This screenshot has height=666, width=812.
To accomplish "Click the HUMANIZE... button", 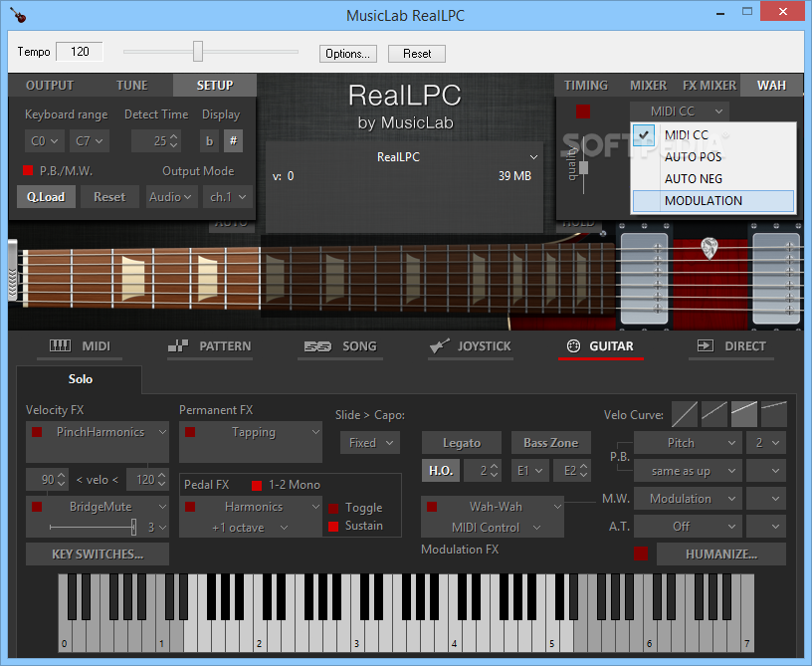I will pyautogui.click(x=721, y=555).
